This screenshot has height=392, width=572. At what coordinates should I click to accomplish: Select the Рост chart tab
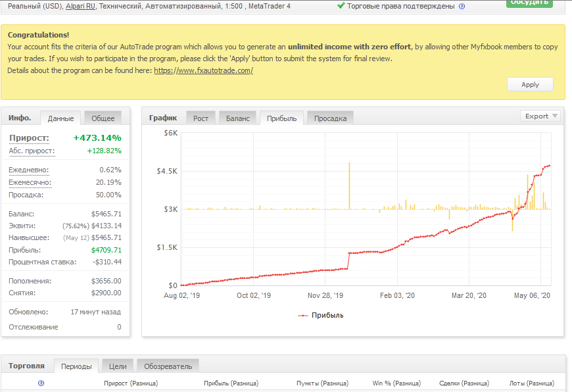[201, 118]
